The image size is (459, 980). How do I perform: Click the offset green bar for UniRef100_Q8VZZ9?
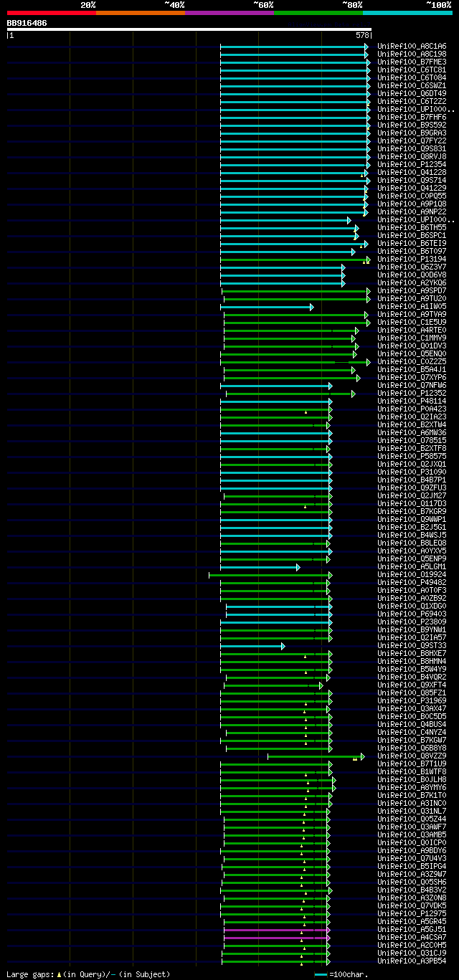tap(316, 756)
